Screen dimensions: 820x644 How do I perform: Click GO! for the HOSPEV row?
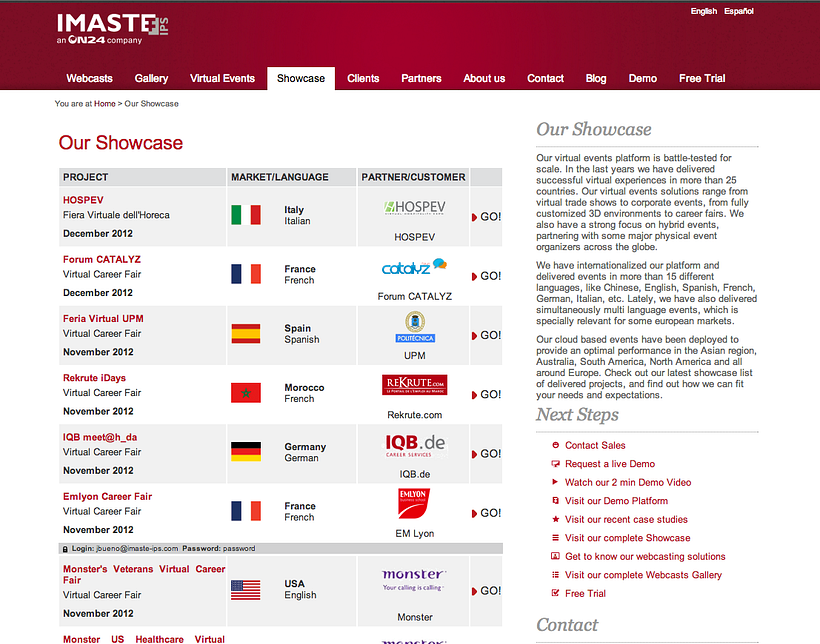coord(486,217)
